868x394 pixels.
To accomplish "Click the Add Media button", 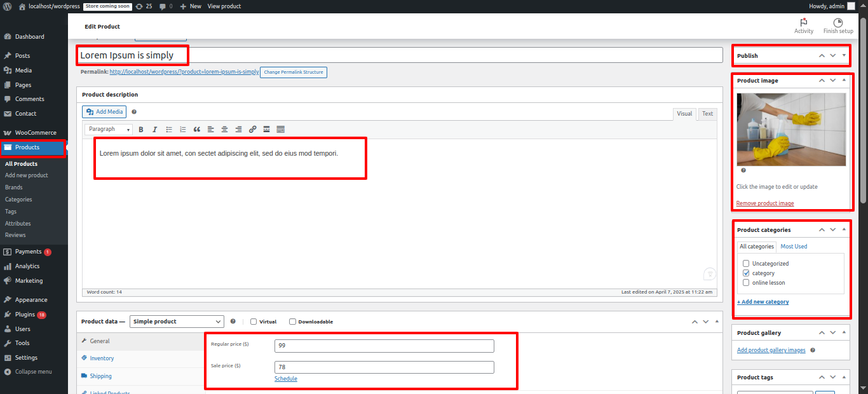I will [x=104, y=112].
